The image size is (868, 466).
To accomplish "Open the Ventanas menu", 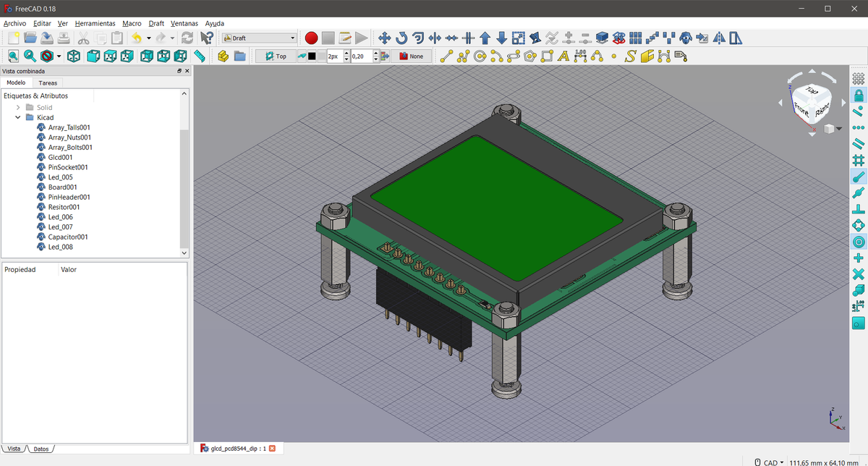I will [184, 23].
